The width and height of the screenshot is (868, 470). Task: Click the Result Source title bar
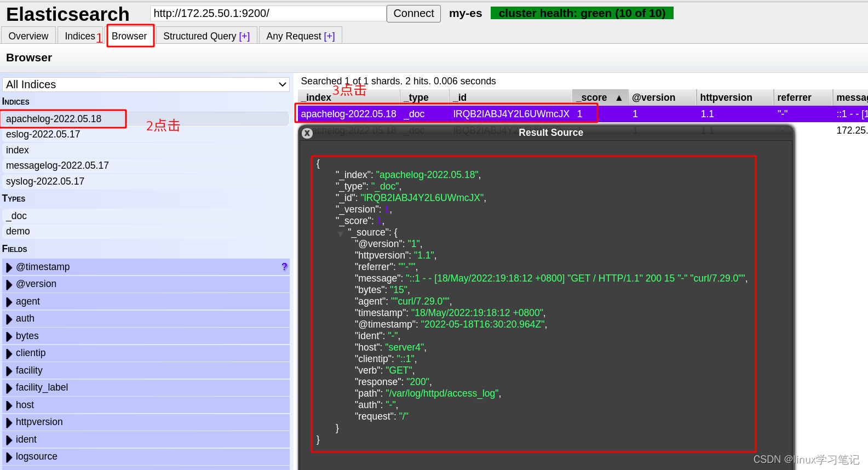[x=550, y=133]
